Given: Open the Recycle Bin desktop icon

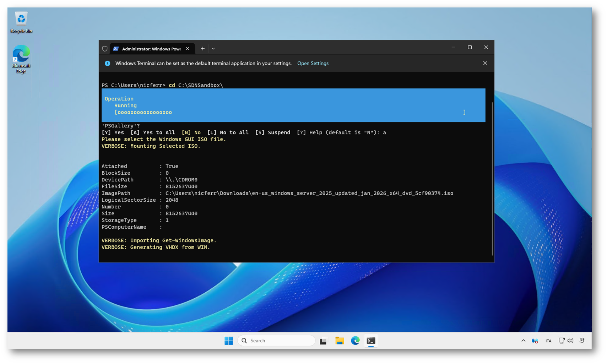Looking at the screenshot, I should click(x=21, y=22).
